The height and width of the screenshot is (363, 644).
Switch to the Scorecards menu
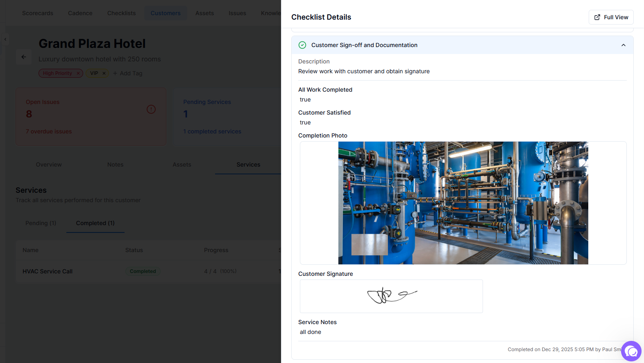coord(38,13)
